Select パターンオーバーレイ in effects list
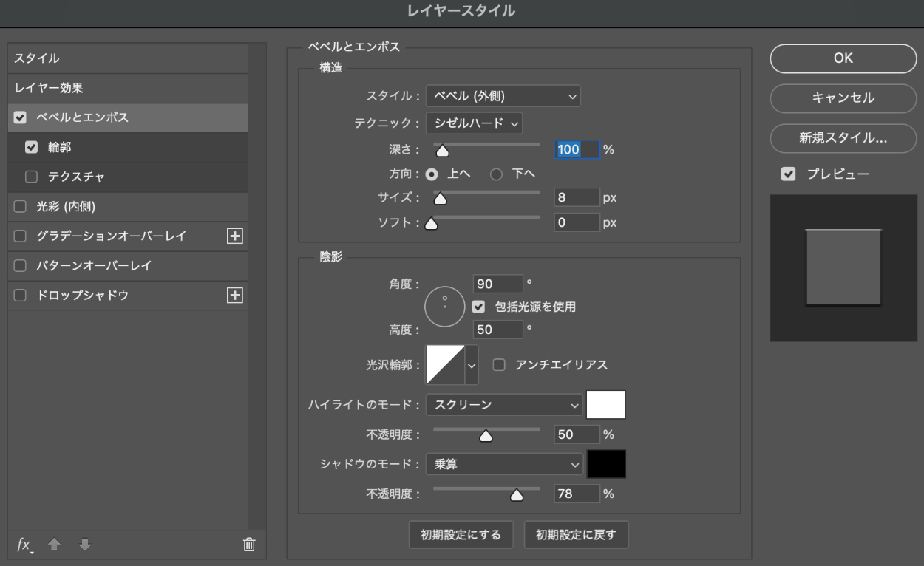The width and height of the screenshot is (924, 566). point(94,265)
